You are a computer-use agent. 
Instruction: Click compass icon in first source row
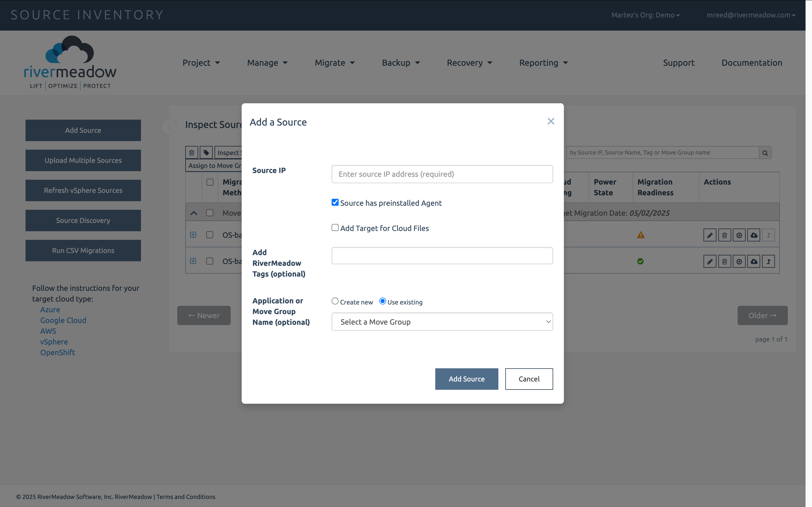tap(739, 235)
